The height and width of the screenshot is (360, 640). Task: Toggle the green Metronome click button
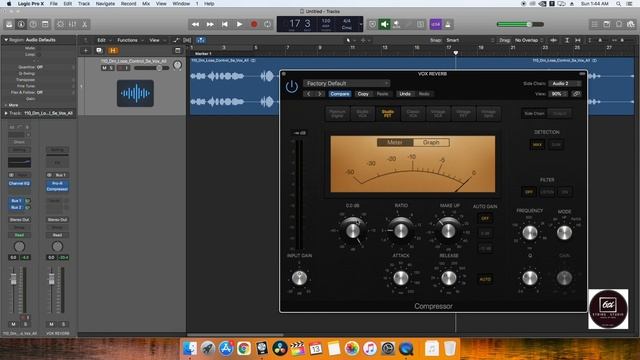coord(384,24)
